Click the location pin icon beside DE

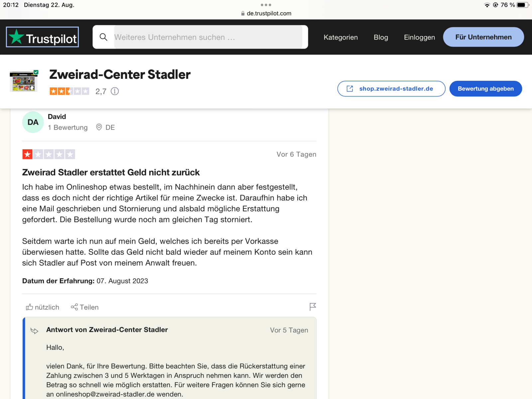[x=99, y=127]
